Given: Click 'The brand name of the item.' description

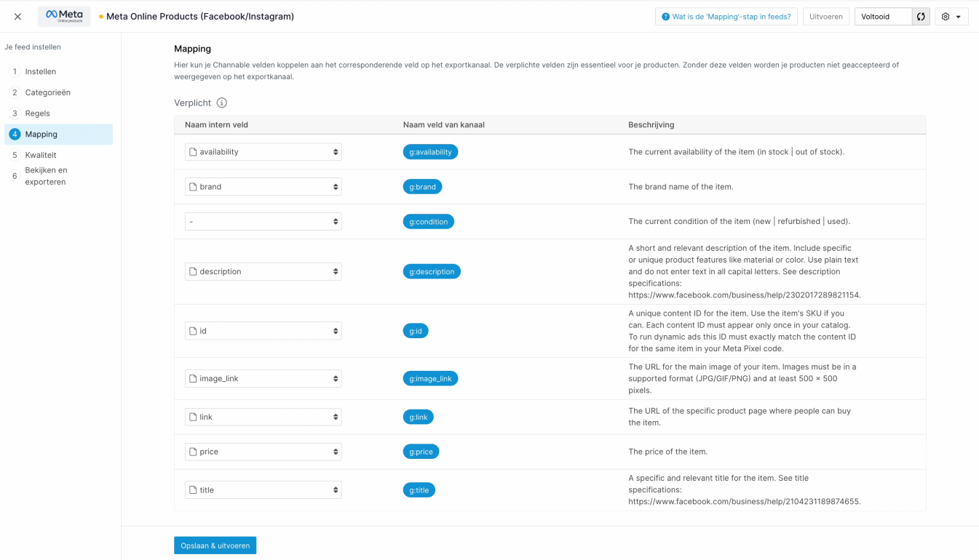Looking at the screenshot, I should coord(681,187).
